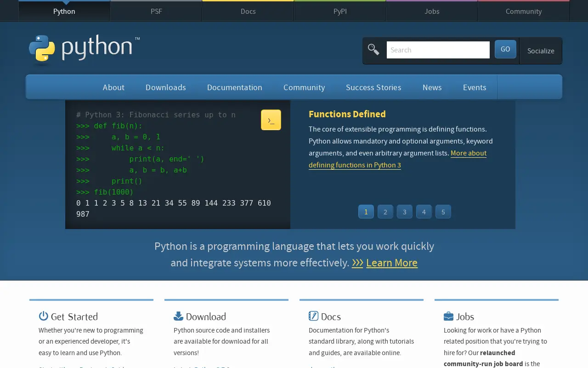The width and height of the screenshot is (588, 368).
Task: Open the Community top tab
Action: coord(524,11)
